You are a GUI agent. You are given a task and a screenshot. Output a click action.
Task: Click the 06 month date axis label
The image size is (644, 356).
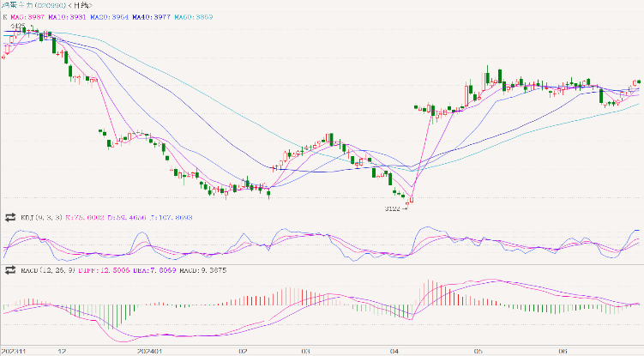click(563, 352)
